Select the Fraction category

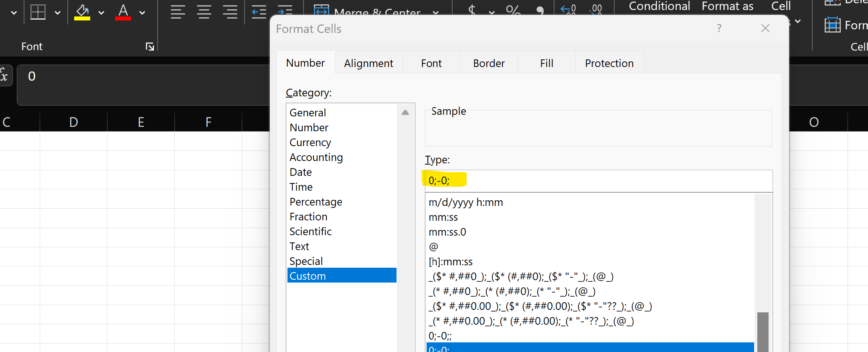(x=342, y=216)
